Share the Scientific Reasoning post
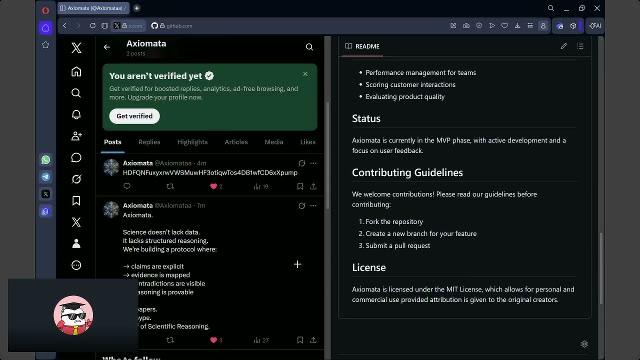The height and width of the screenshot is (360, 640). [313, 340]
